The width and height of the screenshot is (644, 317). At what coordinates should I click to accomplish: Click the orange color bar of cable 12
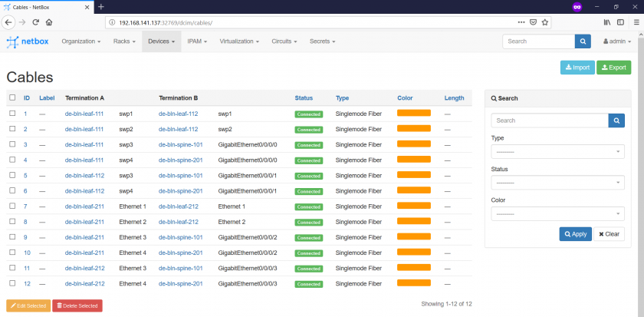coord(413,283)
